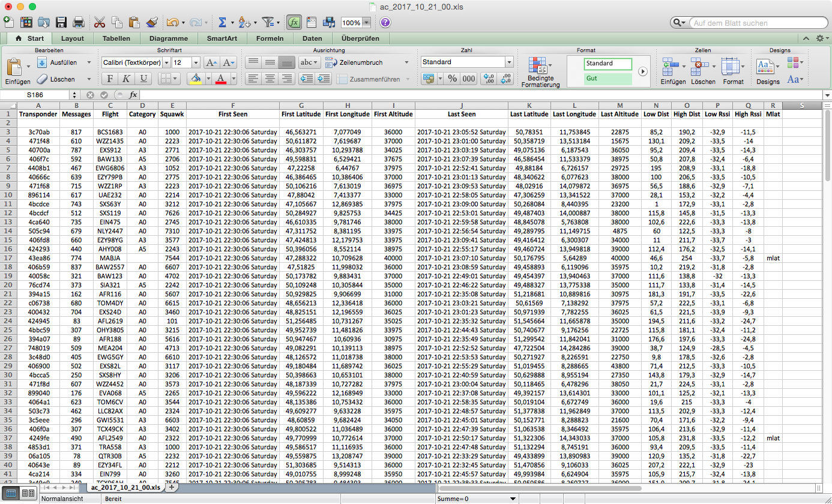Switch to the Layout ribbon tab
Image resolution: width=832 pixels, height=504 pixels.
click(73, 38)
